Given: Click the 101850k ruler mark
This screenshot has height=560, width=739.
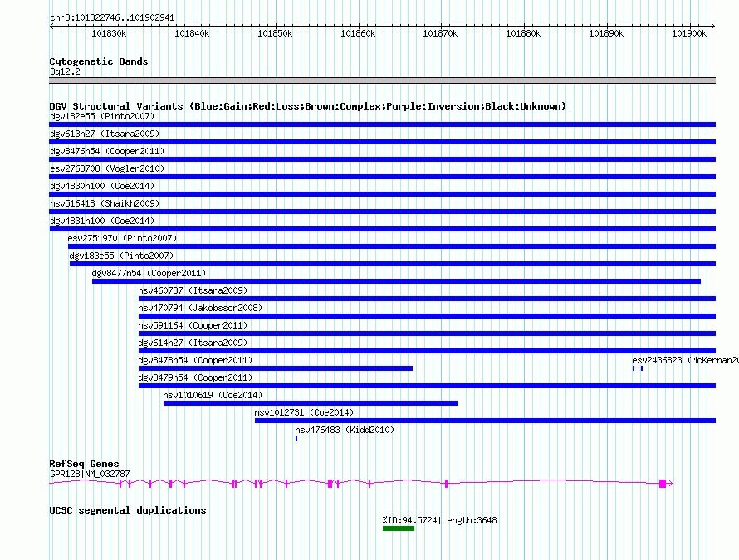Looking at the screenshot, I should point(275,33).
